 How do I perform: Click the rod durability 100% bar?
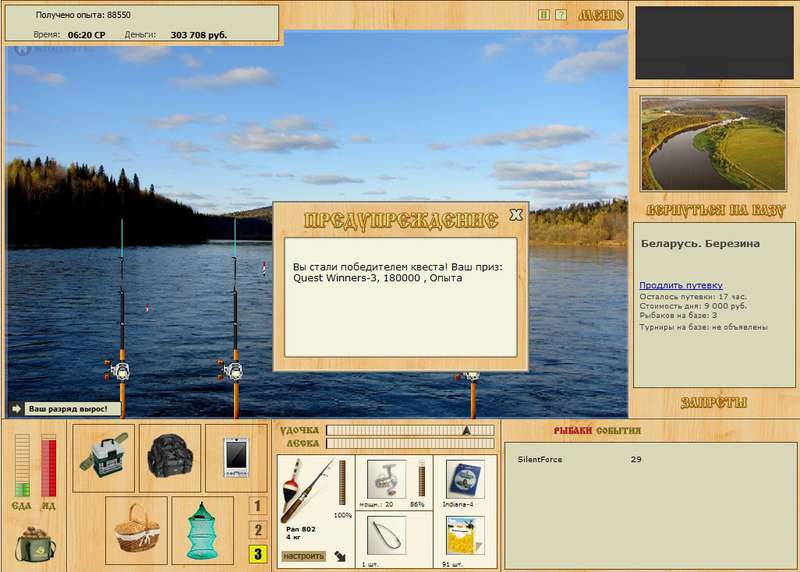coord(342,483)
